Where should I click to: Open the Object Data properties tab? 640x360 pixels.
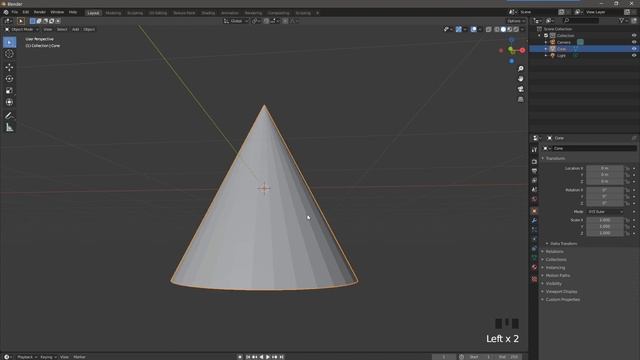[534, 258]
